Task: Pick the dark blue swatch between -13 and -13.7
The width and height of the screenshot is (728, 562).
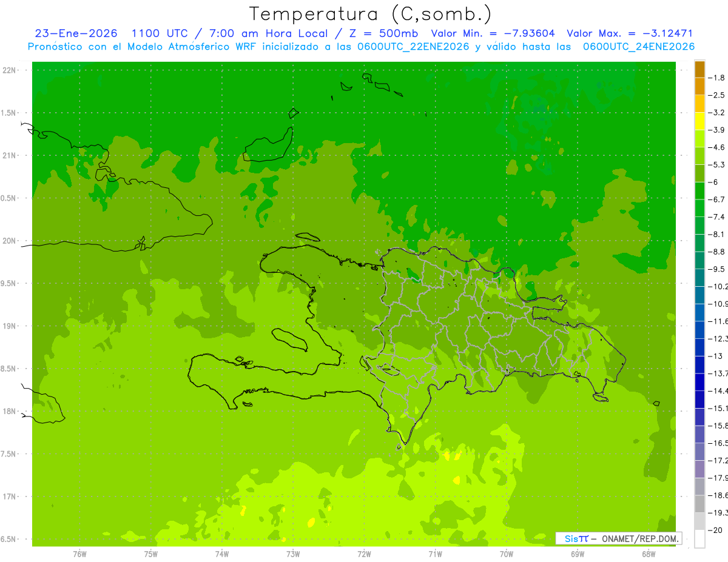Action: 699,364
